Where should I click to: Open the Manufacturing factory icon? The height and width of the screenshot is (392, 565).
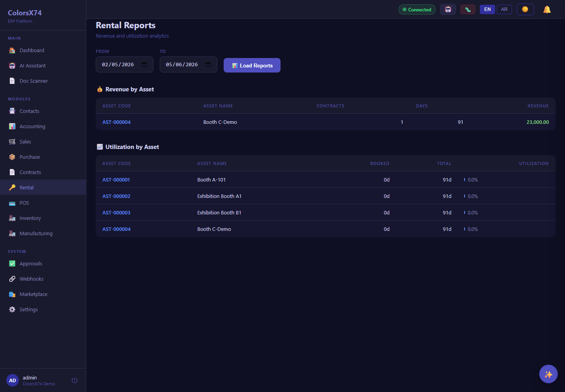(12, 234)
